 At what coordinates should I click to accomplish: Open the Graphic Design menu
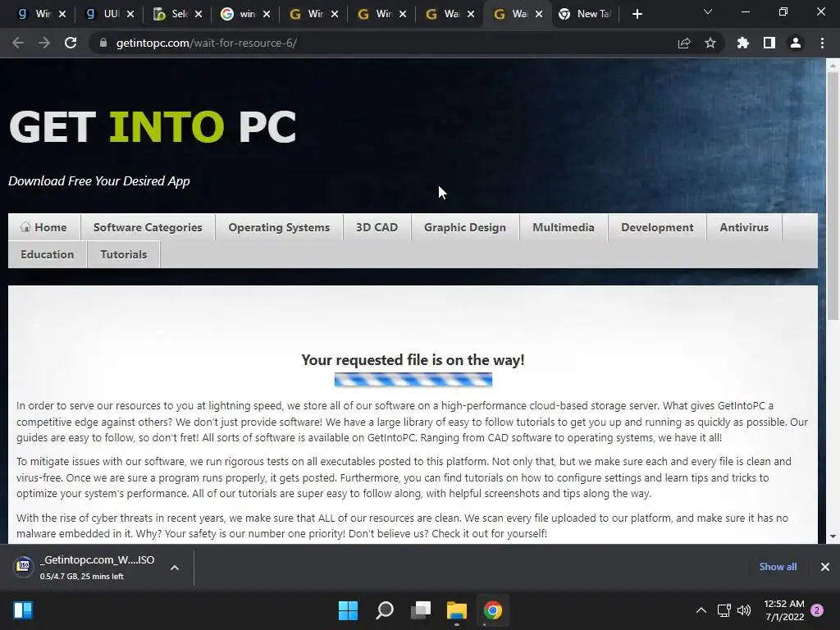click(x=465, y=227)
